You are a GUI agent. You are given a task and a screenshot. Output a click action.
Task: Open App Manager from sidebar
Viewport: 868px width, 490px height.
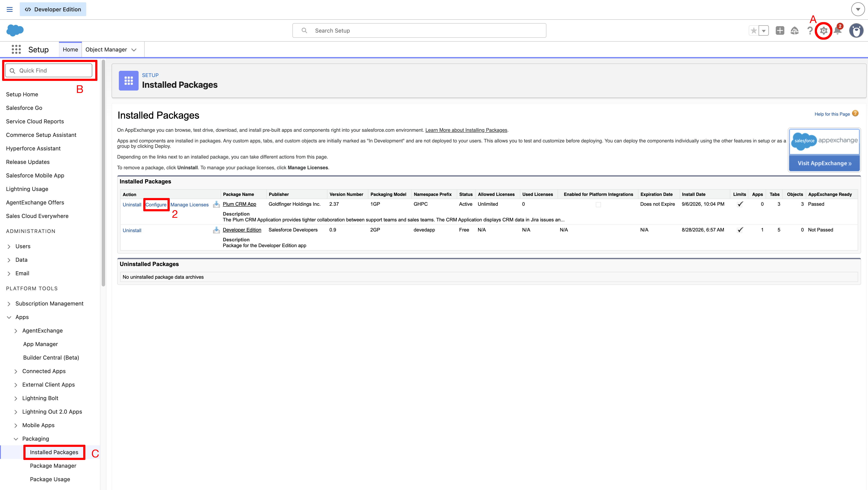click(40, 344)
